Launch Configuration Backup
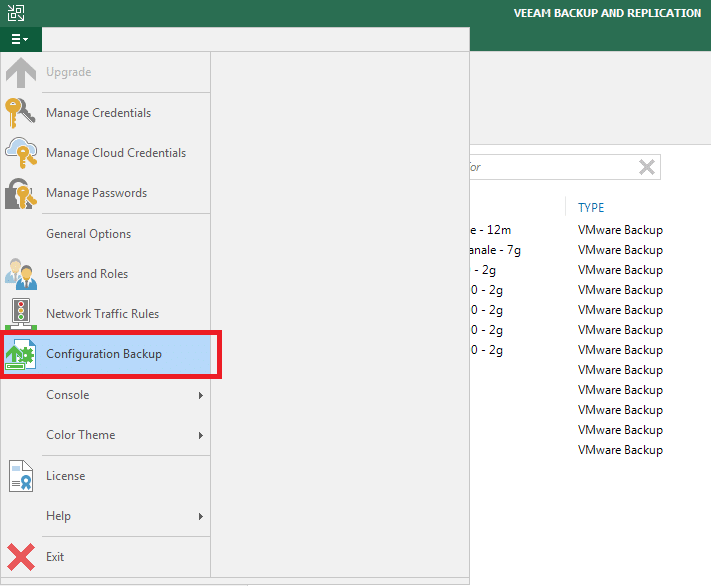This screenshot has height=586, width=711. tap(104, 354)
